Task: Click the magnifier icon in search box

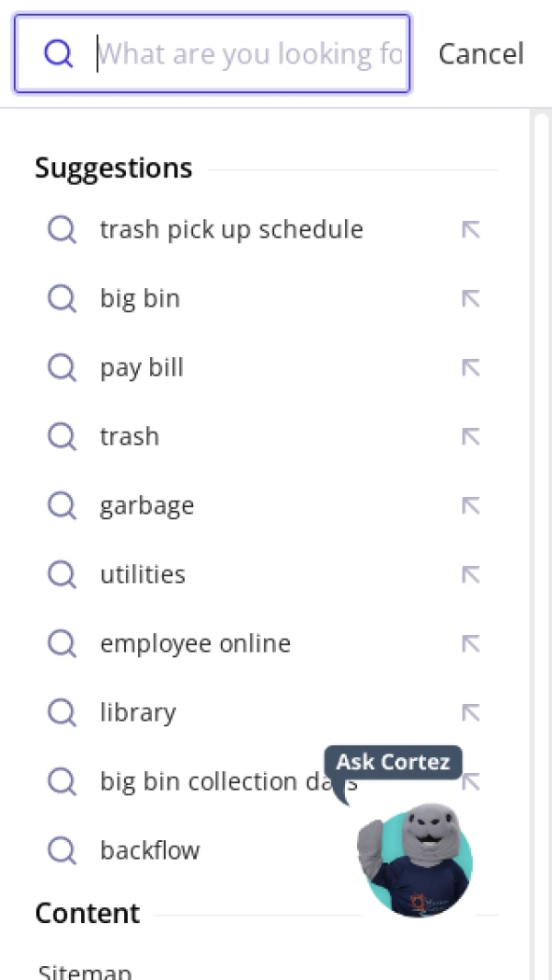Action: pyautogui.click(x=58, y=54)
